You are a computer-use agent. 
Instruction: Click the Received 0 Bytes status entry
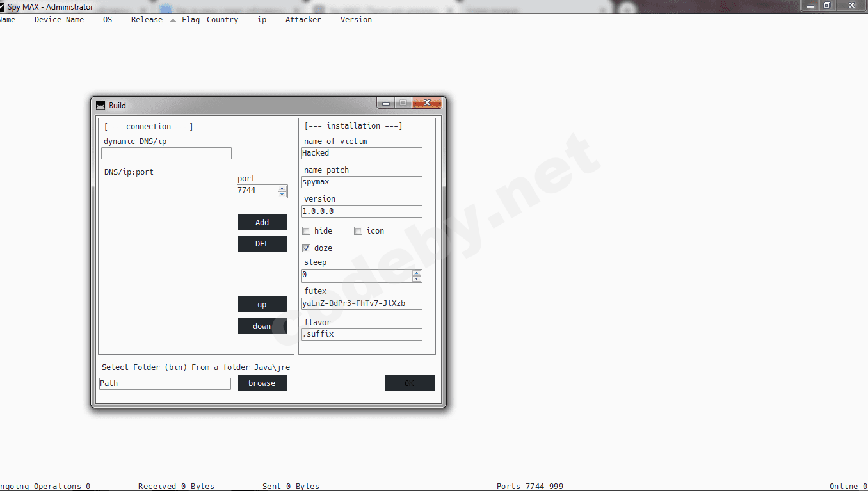176,487
